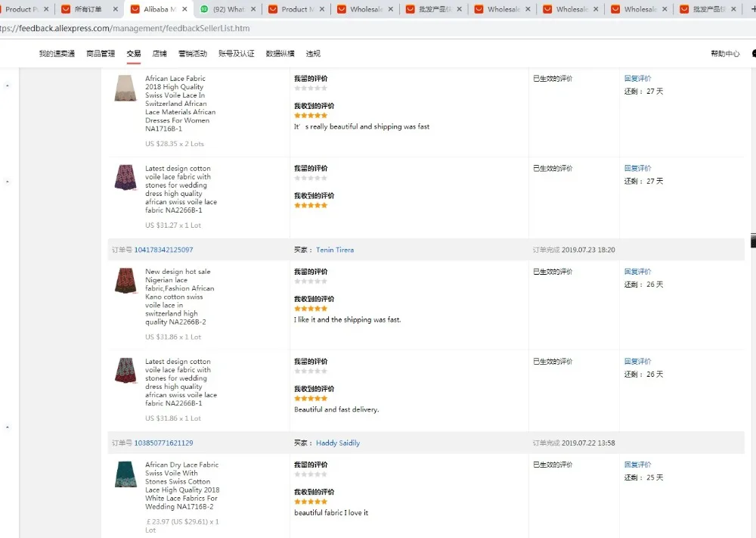Open order number 103850771621129
This screenshot has height=538, width=756.
(163, 443)
